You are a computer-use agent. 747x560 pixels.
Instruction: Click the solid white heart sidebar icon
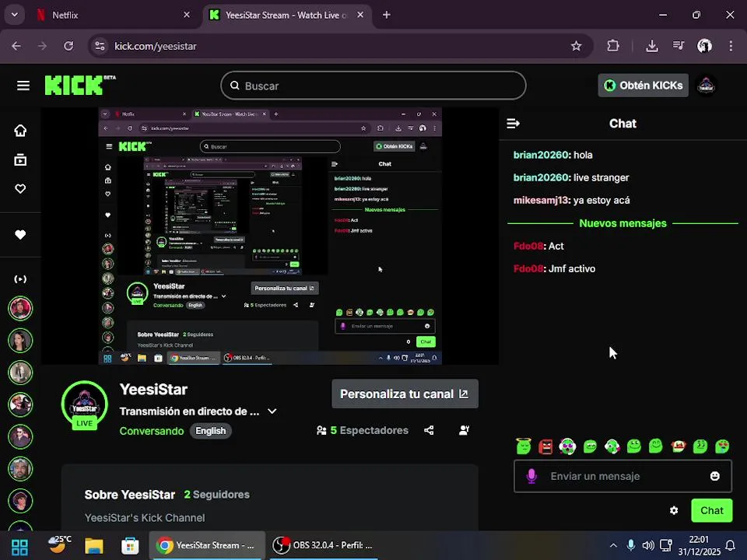tap(20, 234)
